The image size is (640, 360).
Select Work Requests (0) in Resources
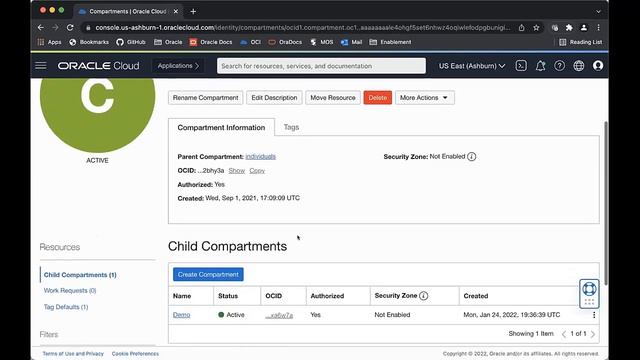point(70,291)
